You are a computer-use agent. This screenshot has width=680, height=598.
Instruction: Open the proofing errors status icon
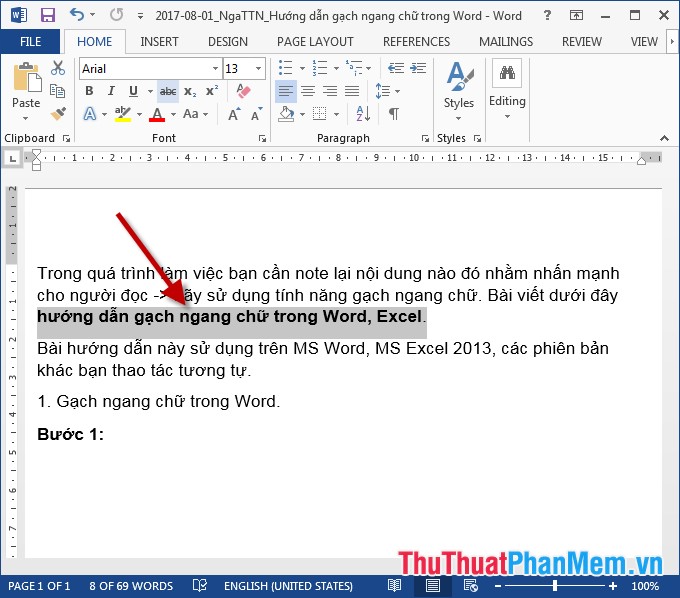(x=200, y=586)
